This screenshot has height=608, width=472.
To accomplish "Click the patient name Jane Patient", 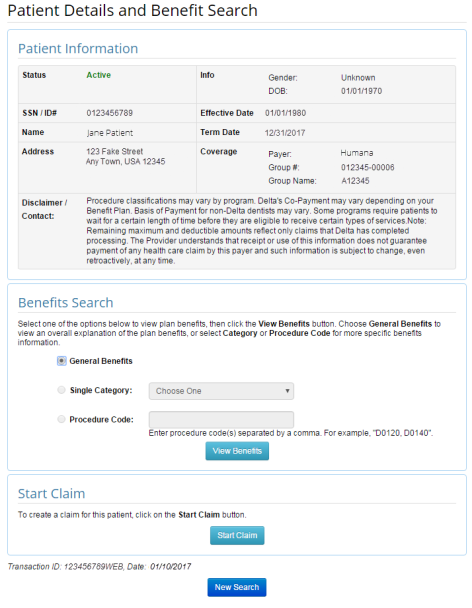I will click(110, 133).
